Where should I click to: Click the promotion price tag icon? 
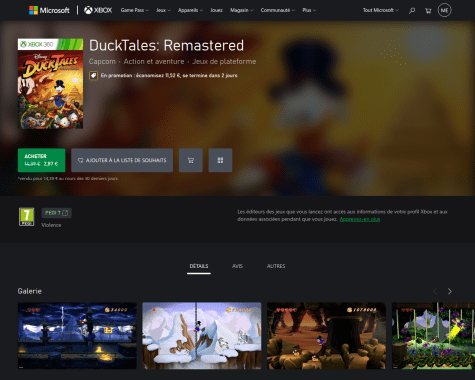pyautogui.click(x=93, y=76)
